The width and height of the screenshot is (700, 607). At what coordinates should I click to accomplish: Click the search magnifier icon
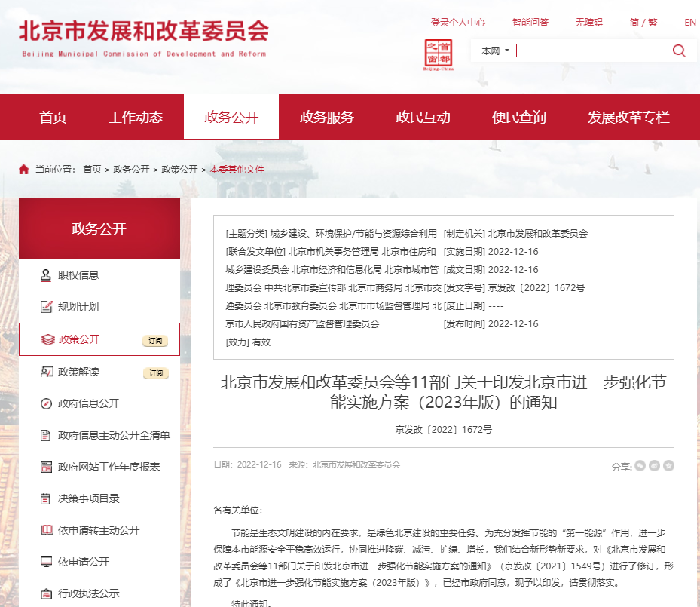pyautogui.click(x=679, y=51)
